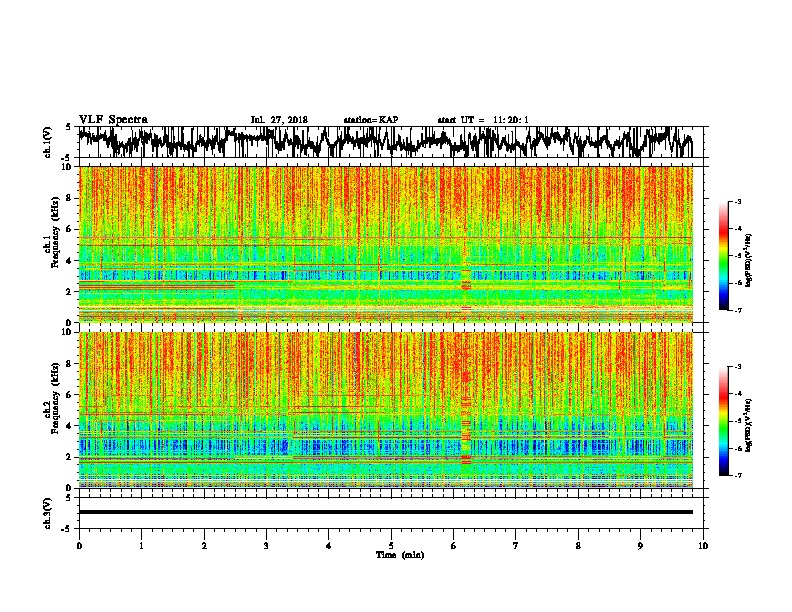Click time axis tick label "0"

[x=79, y=546]
